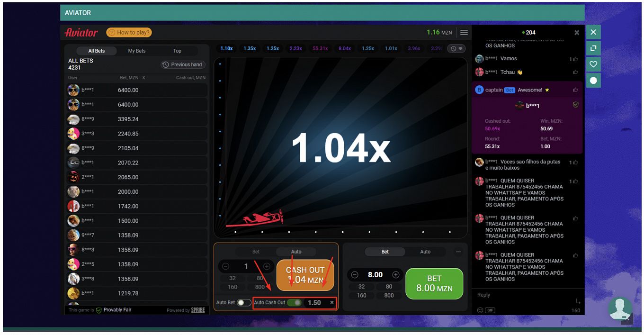Collapse second bet panel with minus button
The image size is (644, 335).
tap(458, 252)
